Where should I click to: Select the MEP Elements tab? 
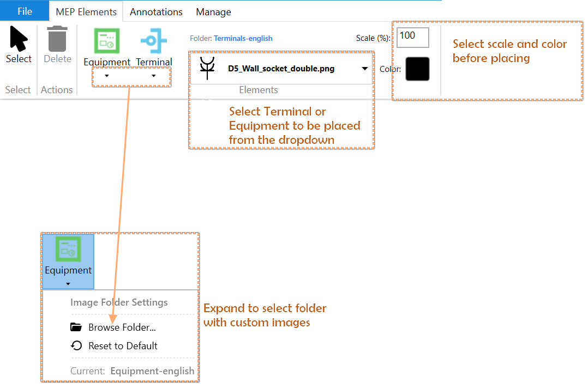click(x=86, y=12)
